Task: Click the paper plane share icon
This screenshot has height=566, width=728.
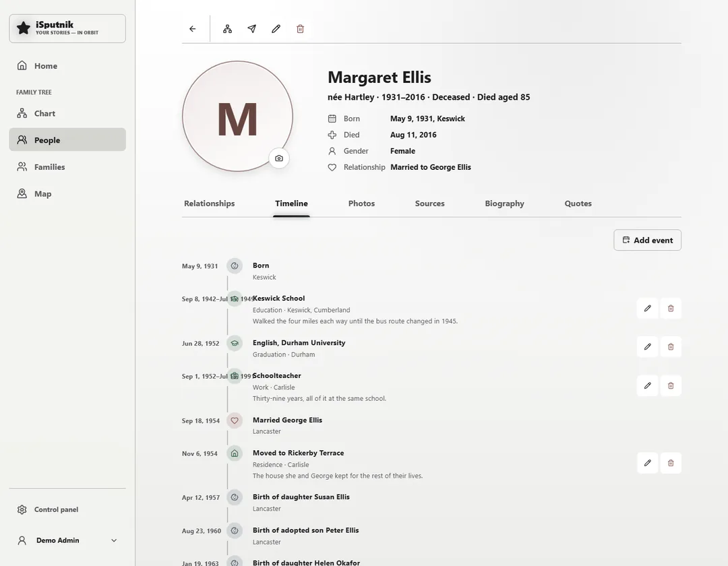Action: coord(251,29)
